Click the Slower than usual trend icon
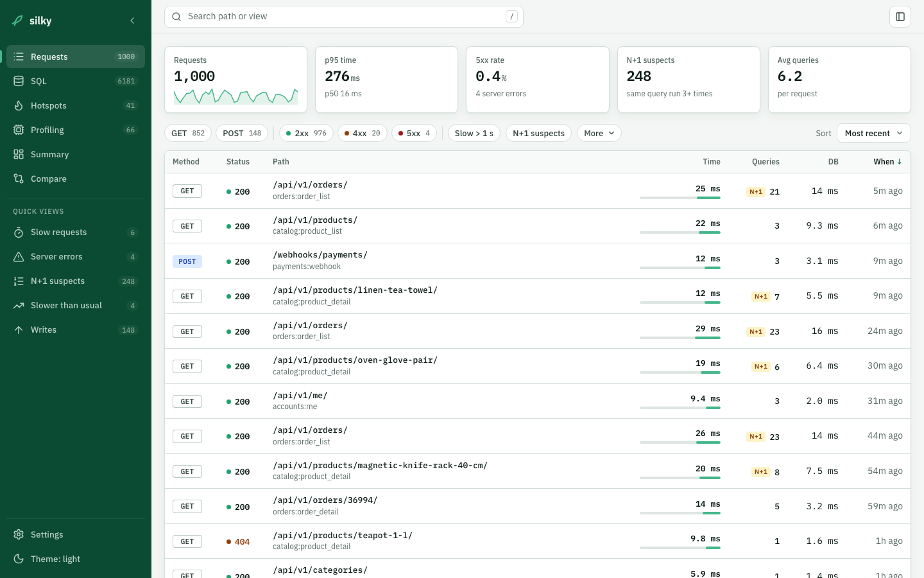This screenshot has width=924, height=578. pyautogui.click(x=19, y=306)
